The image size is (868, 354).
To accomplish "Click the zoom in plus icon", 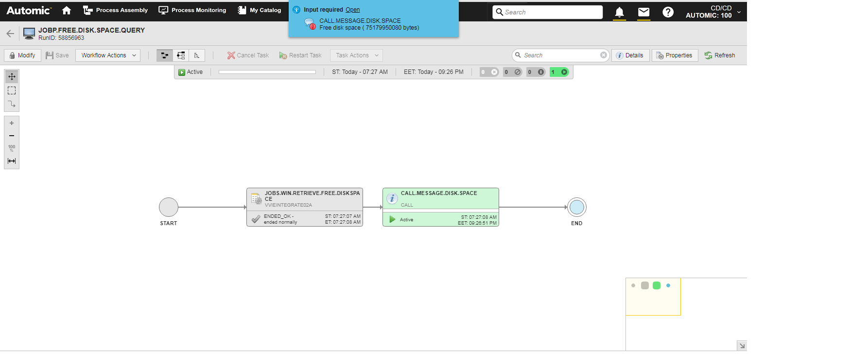I will (x=12, y=123).
